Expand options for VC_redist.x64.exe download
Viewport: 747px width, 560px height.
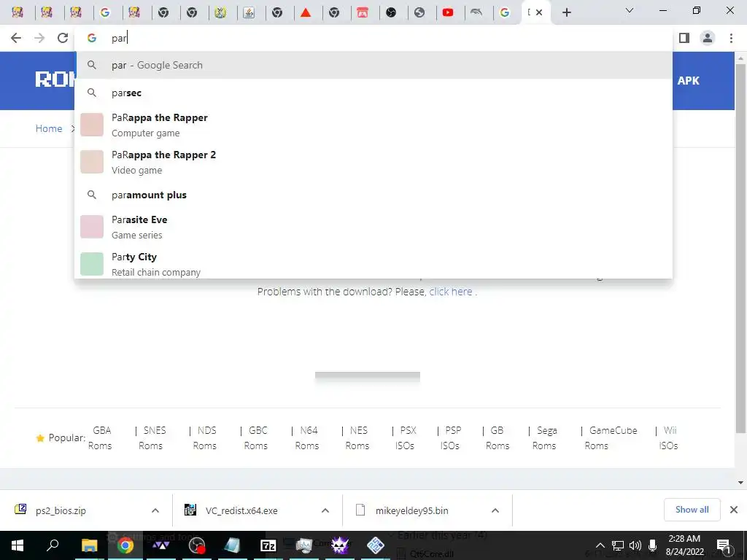(325, 510)
